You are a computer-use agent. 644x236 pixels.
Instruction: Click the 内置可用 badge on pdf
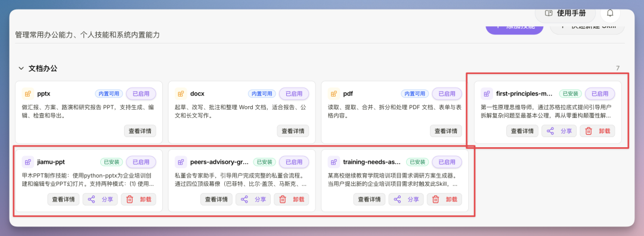click(x=415, y=94)
